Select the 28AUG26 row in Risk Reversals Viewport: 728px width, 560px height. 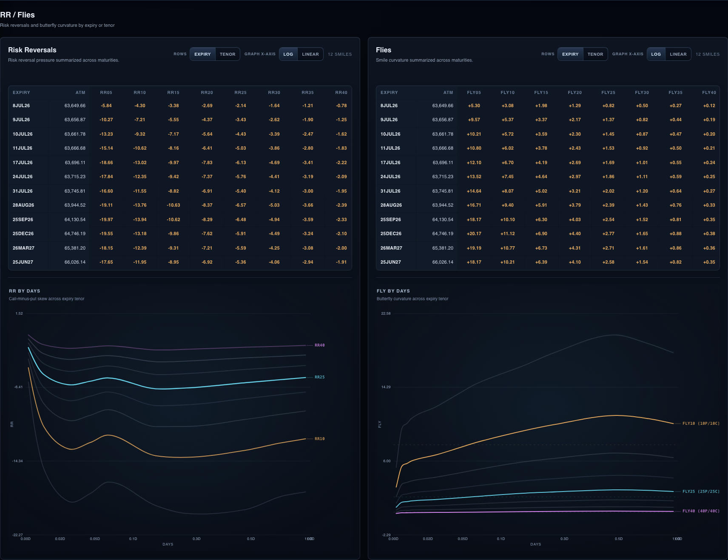tap(180, 205)
